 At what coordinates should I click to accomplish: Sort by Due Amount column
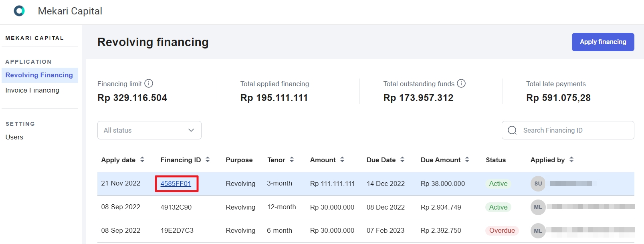467,159
